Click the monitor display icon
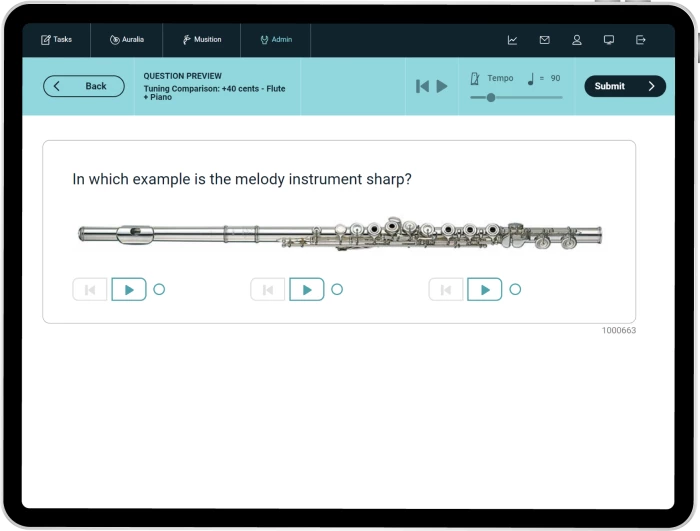700x531 pixels. [609, 40]
